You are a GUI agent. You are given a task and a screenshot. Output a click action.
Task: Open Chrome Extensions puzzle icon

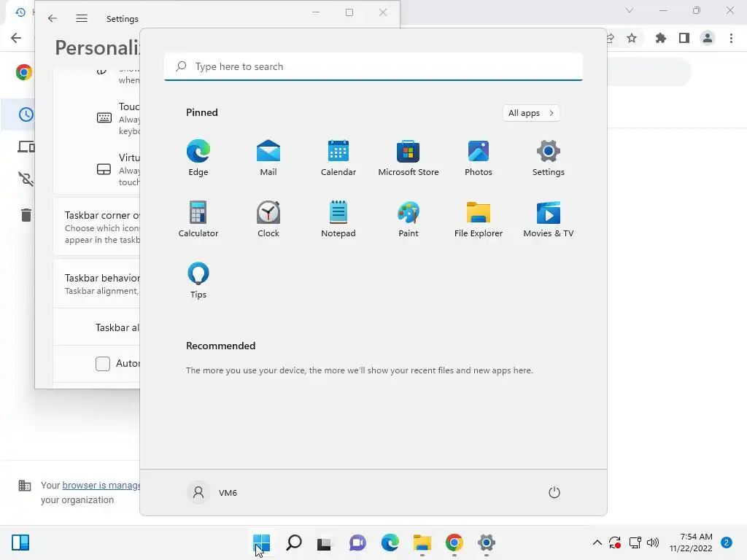click(x=661, y=38)
